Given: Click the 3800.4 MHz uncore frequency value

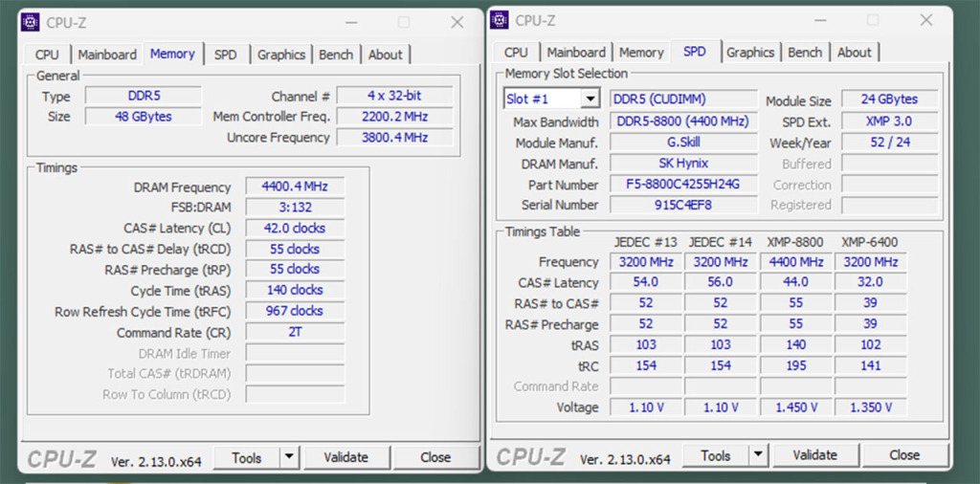Looking at the screenshot, I should (x=394, y=138).
